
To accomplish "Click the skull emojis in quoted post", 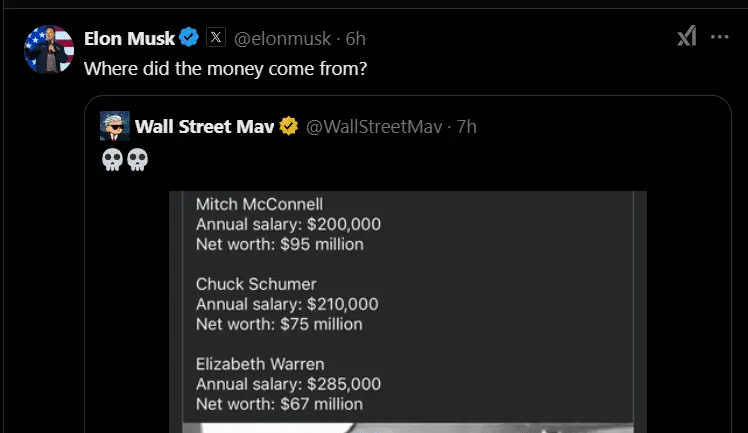I will coord(125,160).
